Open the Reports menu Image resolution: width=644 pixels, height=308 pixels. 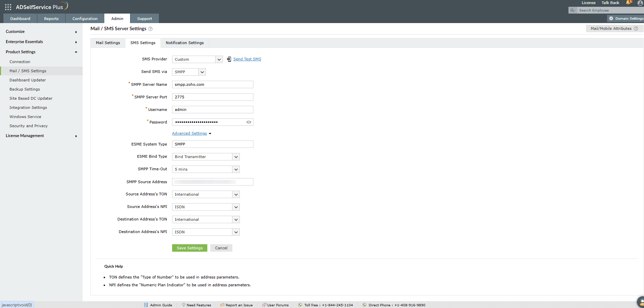[x=51, y=18]
